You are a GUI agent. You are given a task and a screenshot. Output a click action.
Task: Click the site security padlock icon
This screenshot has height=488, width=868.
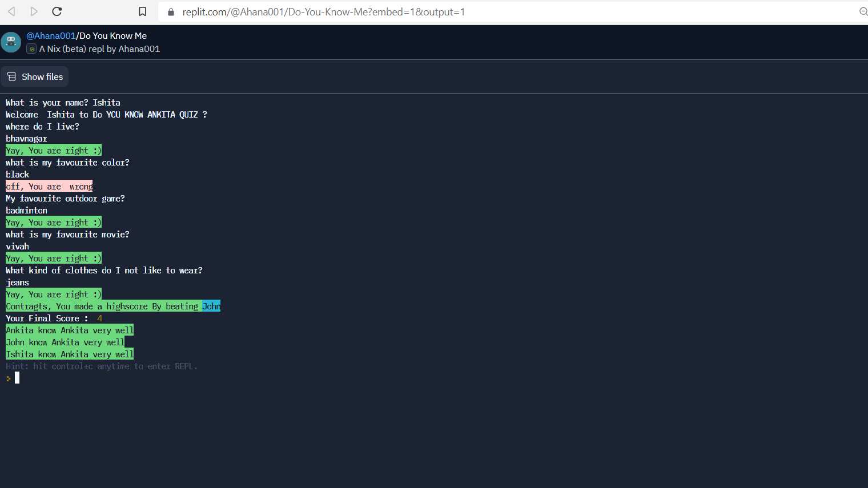pos(170,11)
